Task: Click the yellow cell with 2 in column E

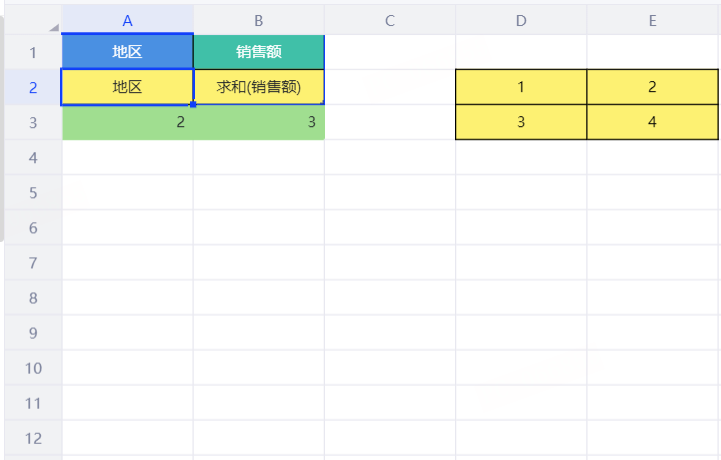Action: [652, 87]
